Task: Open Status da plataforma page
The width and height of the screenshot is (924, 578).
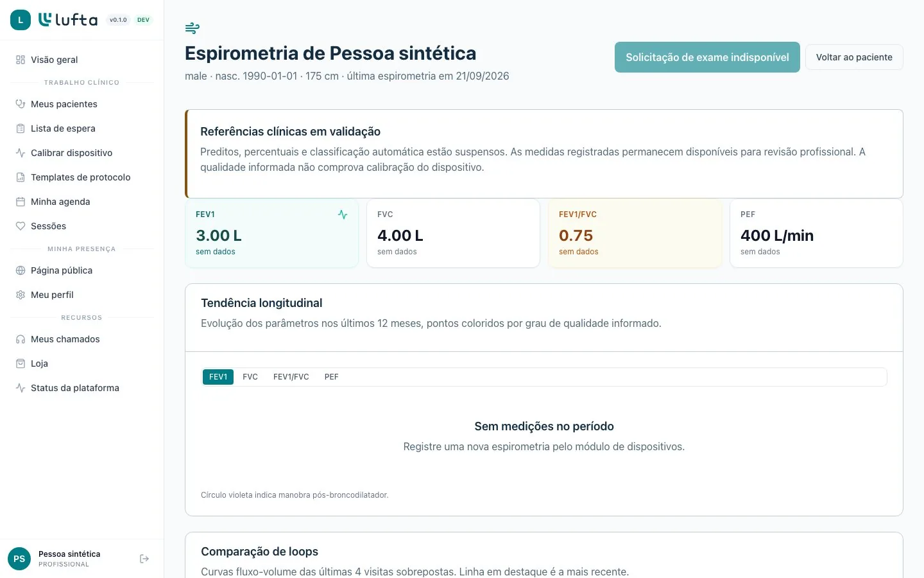Action: pyautogui.click(x=82, y=388)
